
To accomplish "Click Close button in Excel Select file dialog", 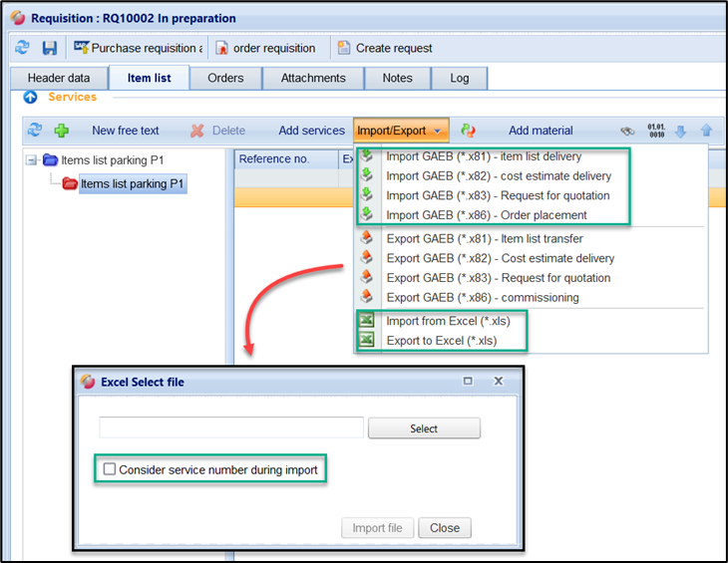I will tap(445, 528).
